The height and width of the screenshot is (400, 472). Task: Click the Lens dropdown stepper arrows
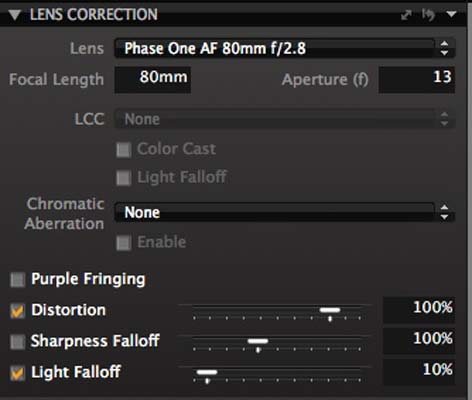tap(444, 48)
